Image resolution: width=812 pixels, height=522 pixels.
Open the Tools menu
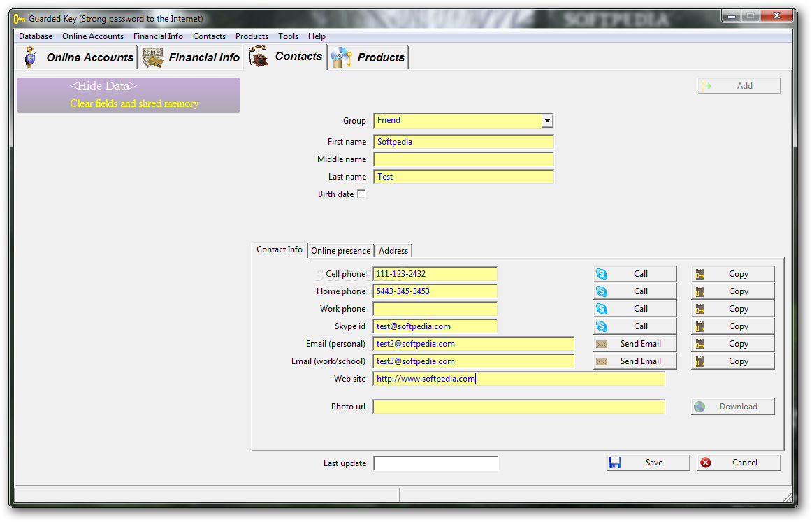coord(288,36)
